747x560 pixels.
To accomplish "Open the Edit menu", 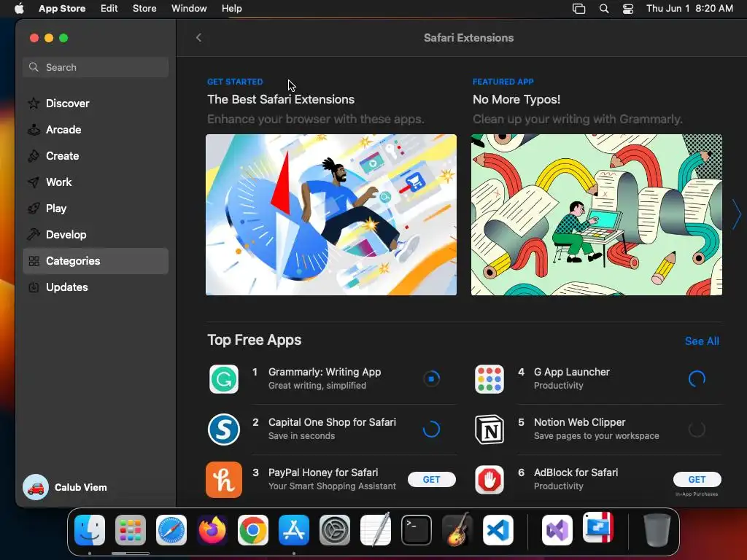I will pos(109,9).
